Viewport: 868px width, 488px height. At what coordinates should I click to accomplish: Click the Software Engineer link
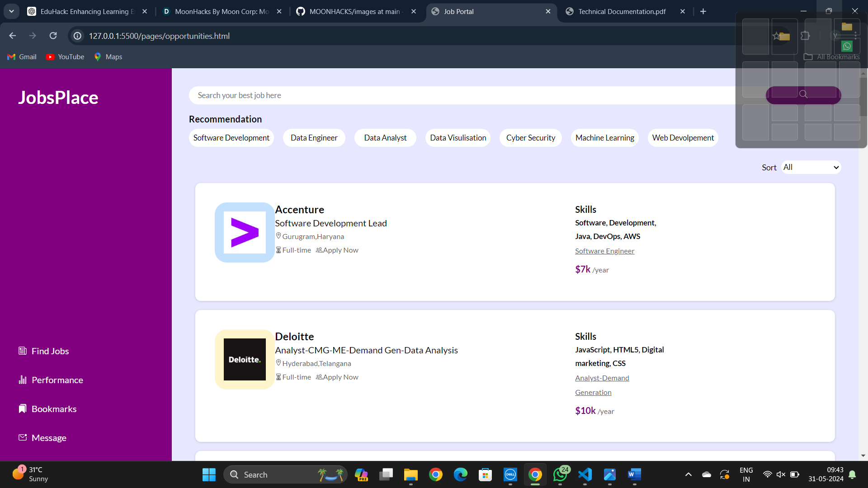coord(604,251)
